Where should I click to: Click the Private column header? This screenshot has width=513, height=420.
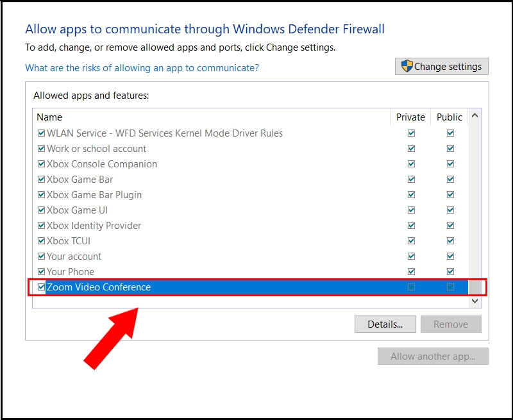[x=410, y=117]
